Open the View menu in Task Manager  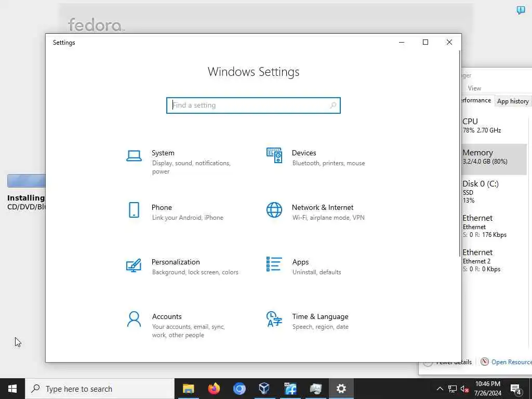pos(474,88)
